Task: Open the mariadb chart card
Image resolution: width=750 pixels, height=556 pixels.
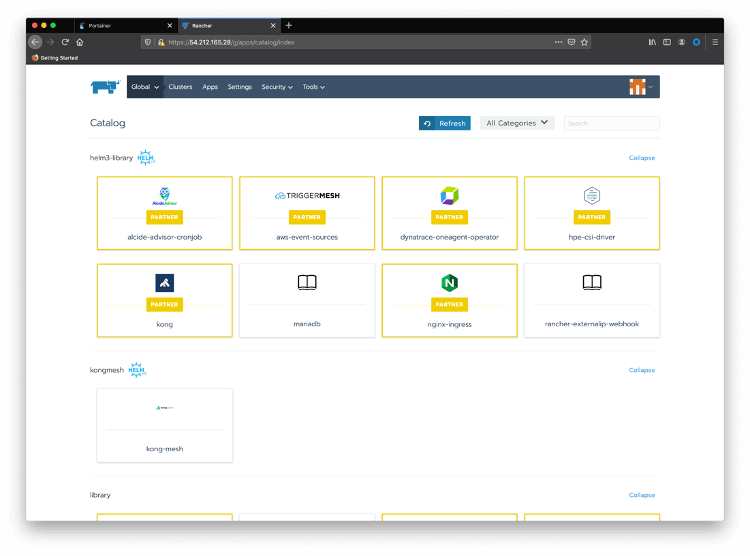Action: point(307,300)
